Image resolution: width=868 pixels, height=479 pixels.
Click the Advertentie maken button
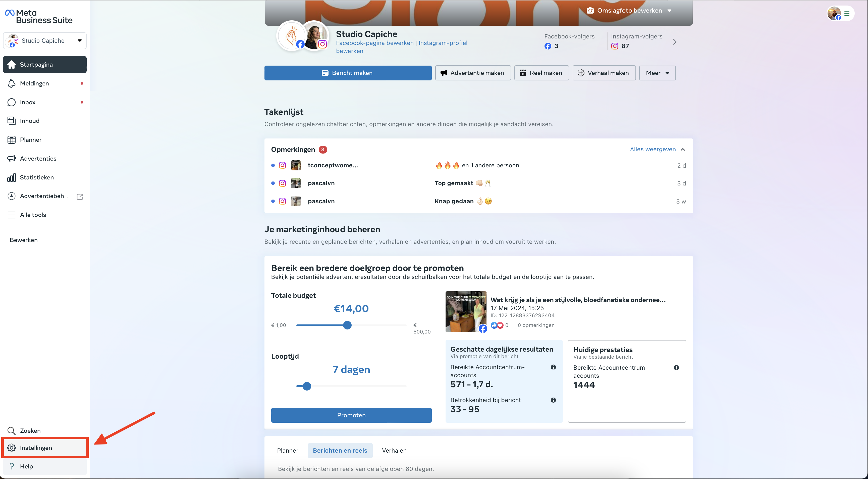coord(473,73)
